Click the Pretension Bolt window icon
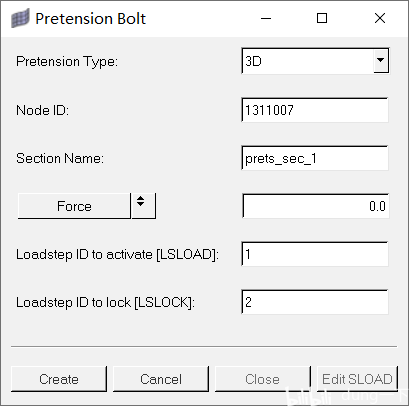 [20, 18]
